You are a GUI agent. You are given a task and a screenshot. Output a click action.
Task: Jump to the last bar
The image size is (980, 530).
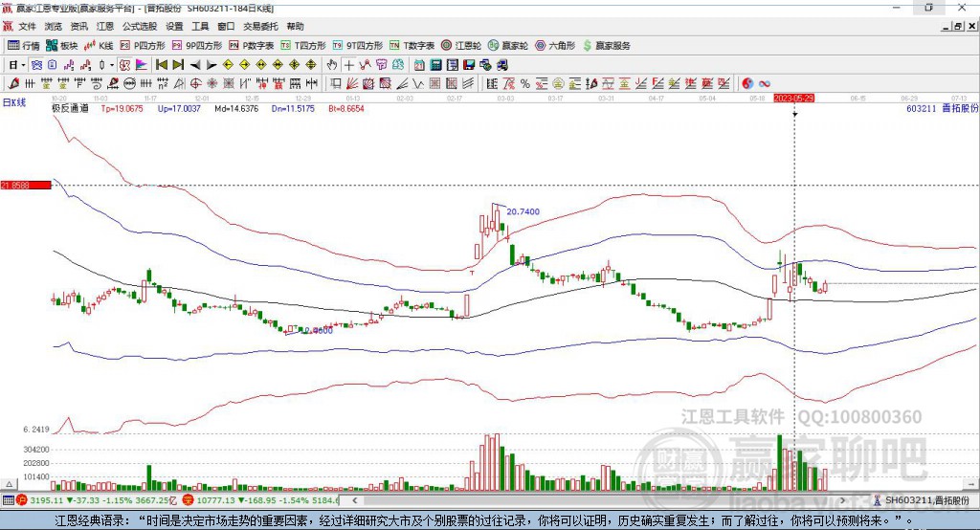point(178,65)
